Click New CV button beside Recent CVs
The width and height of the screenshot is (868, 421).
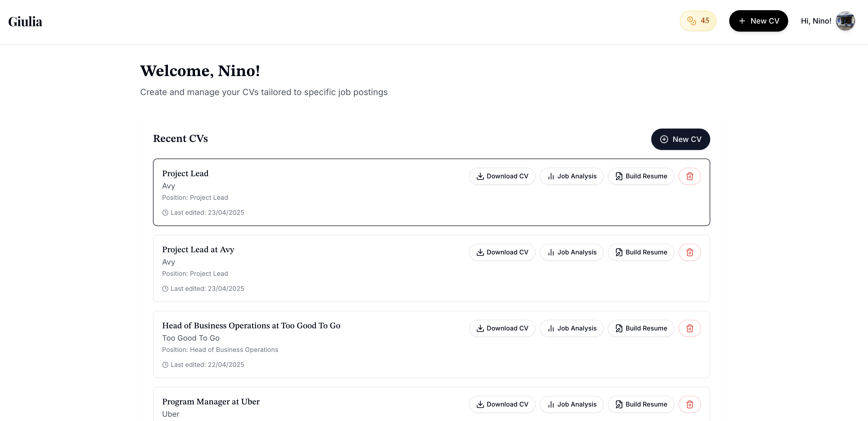pyautogui.click(x=680, y=139)
